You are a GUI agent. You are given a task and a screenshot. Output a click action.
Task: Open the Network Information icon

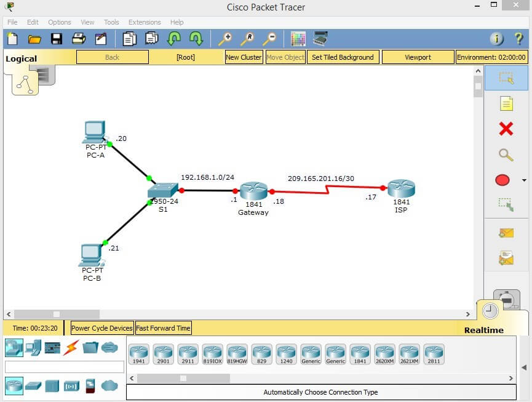[x=497, y=39]
